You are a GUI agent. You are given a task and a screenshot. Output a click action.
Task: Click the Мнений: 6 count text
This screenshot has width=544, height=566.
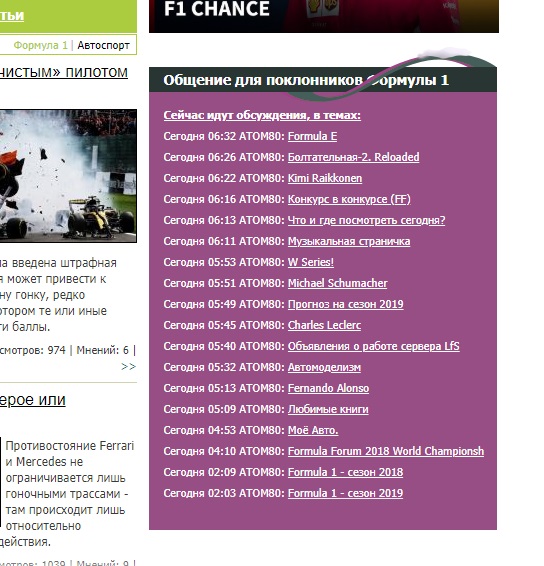[103, 350]
